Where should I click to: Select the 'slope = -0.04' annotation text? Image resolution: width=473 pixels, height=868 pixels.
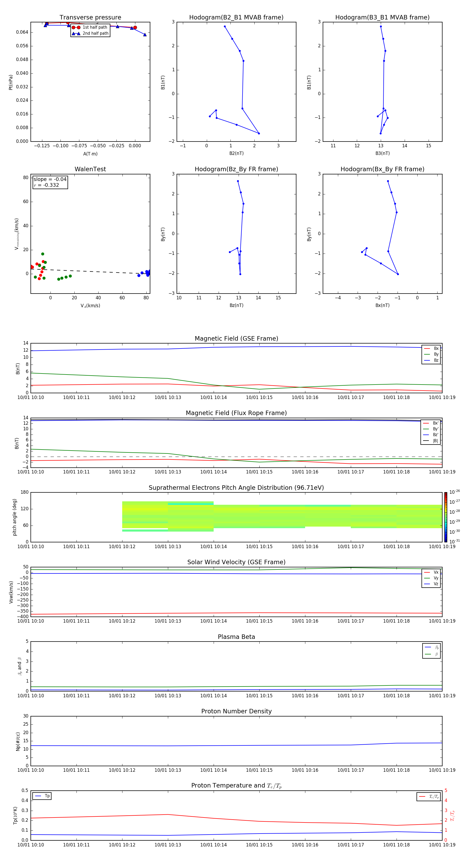[x=50, y=179]
